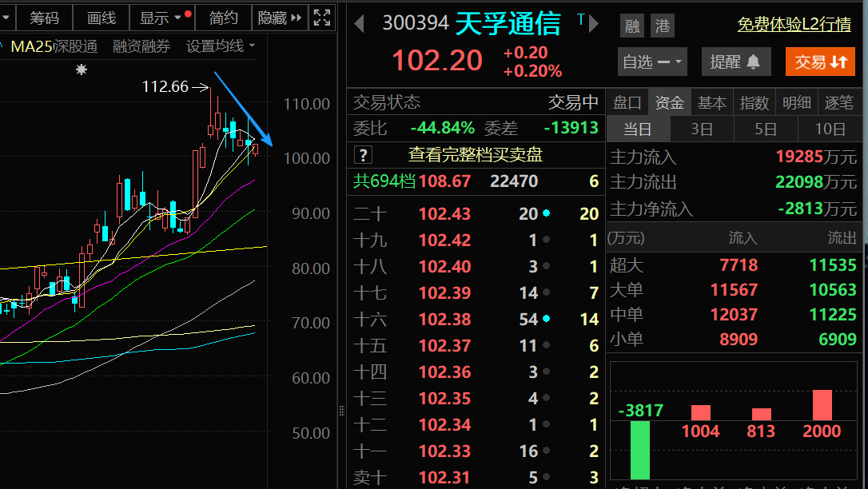Click the 十四 sell level price 102.36
Viewport: 868px width, 489px height.
click(444, 372)
